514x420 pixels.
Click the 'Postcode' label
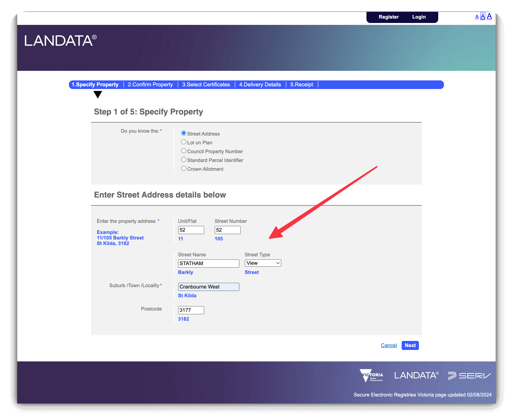click(x=151, y=309)
